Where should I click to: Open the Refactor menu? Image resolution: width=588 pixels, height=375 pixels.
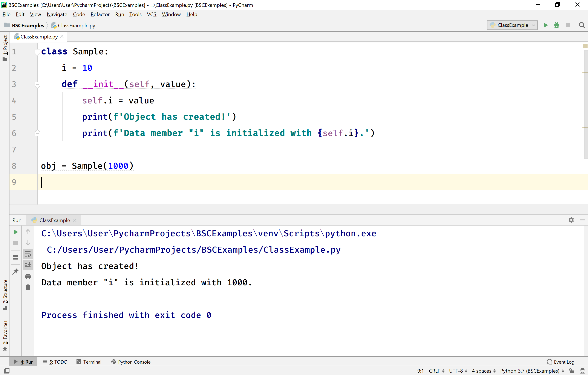pyautogui.click(x=100, y=14)
